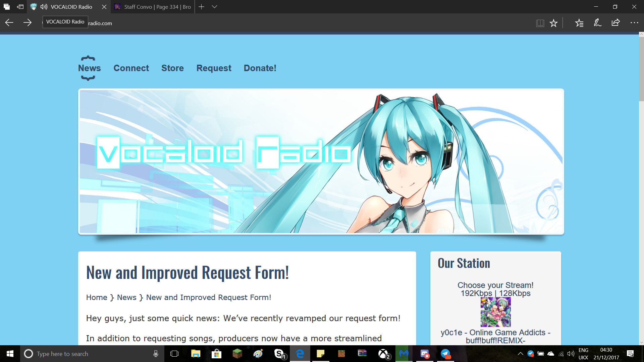Open File Explorer from the taskbar
The height and width of the screenshot is (362, 644).
[196, 354]
